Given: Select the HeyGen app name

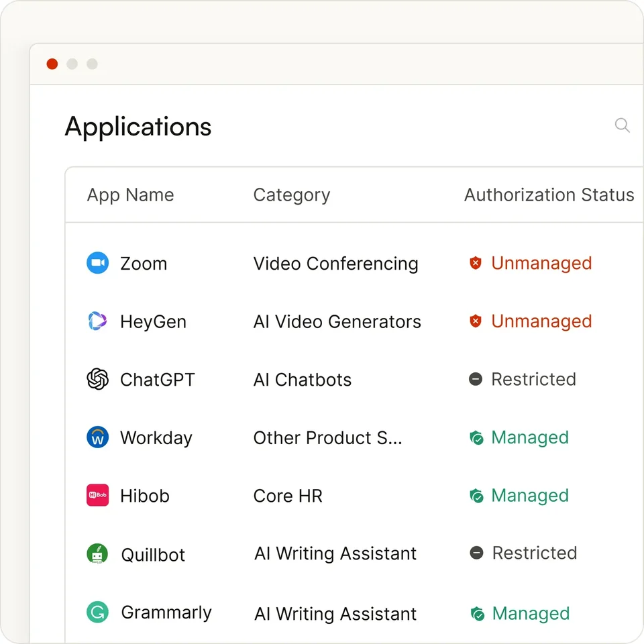Looking at the screenshot, I should pos(153,321).
